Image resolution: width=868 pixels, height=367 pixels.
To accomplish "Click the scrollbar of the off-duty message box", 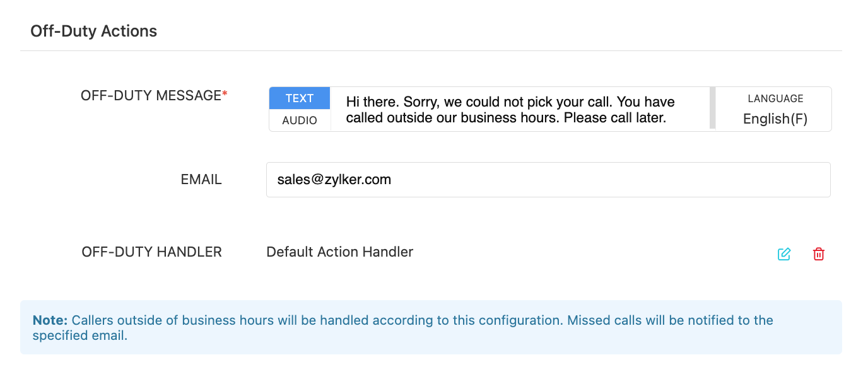I will (713, 108).
